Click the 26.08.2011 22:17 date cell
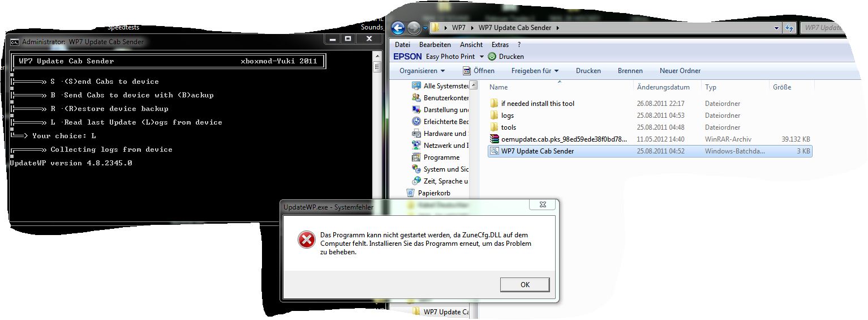 pos(660,104)
